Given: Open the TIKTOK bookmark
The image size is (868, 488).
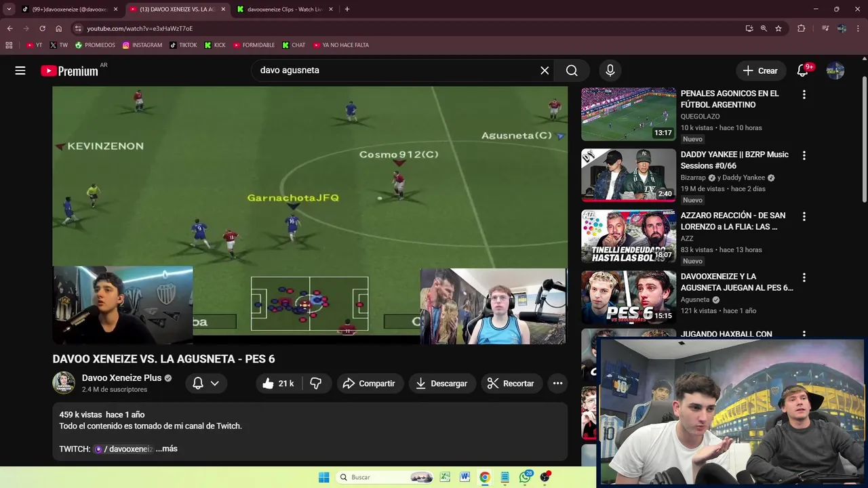Looking at the screenshot, I should point(183,45).
